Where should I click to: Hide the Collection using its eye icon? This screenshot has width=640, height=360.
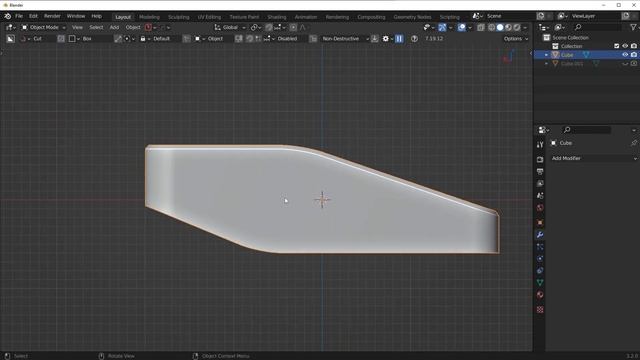tap(625, 46)
